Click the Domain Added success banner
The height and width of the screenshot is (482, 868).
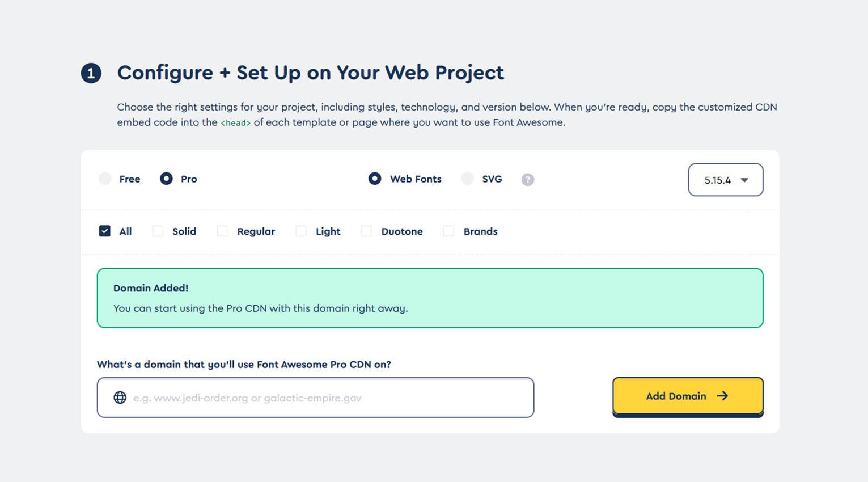[x=430, y=298]
